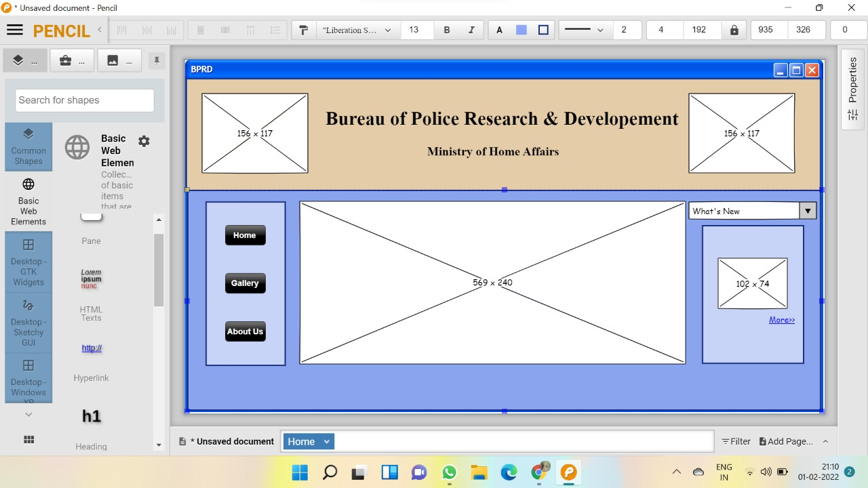Screen dimensions: 868x488
Task: Toggle bold formatting
Action: [447, 30]
